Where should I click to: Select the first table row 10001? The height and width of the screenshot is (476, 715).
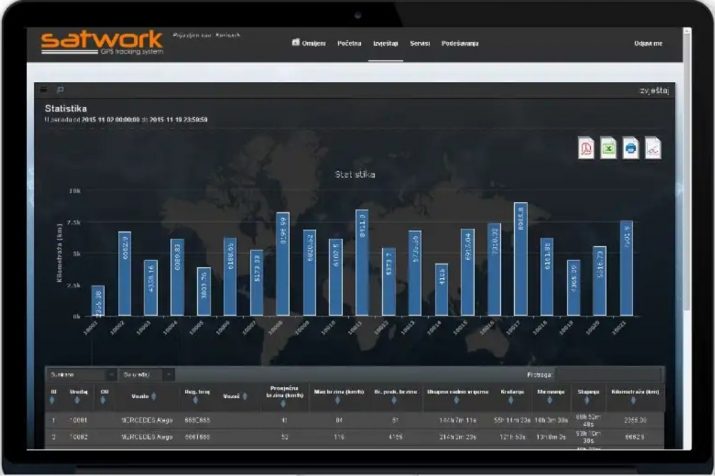point(78,421)
